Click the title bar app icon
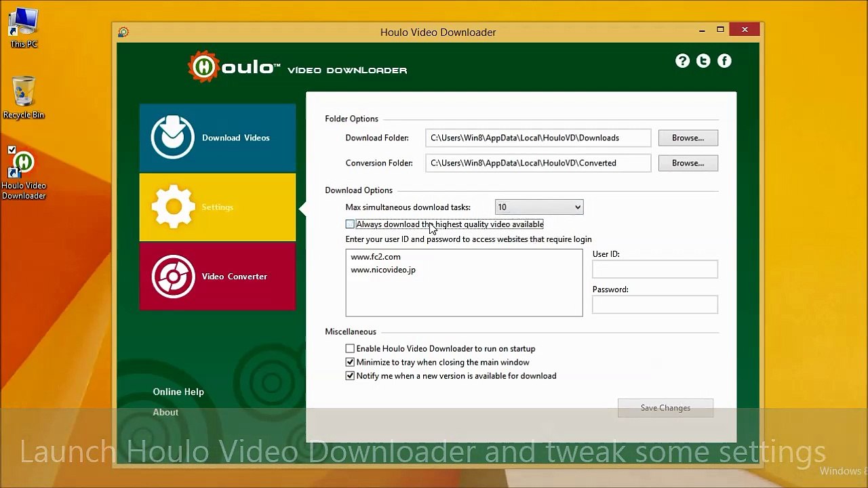 click(123, 32)
